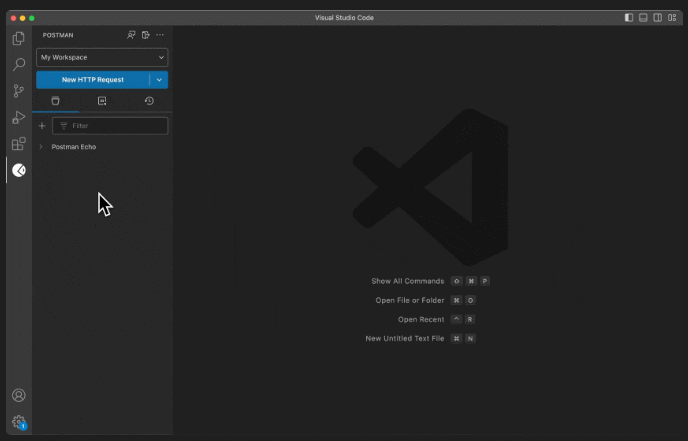Open the Customize Layout icon
Viewport: 688px width, 441px height.
(x=672, y=18)
